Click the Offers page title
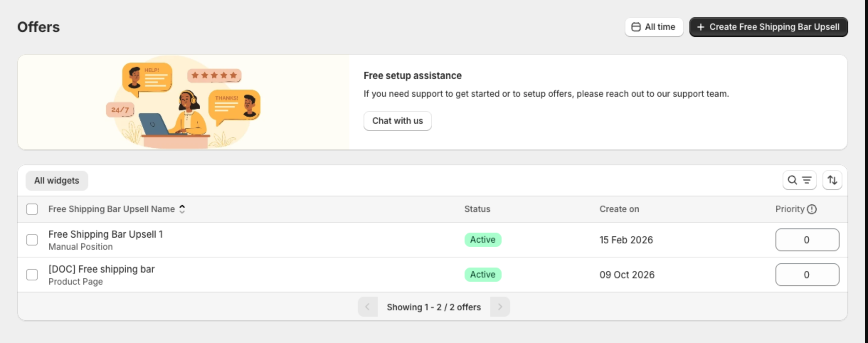868x343 pixels. [38, 27]
